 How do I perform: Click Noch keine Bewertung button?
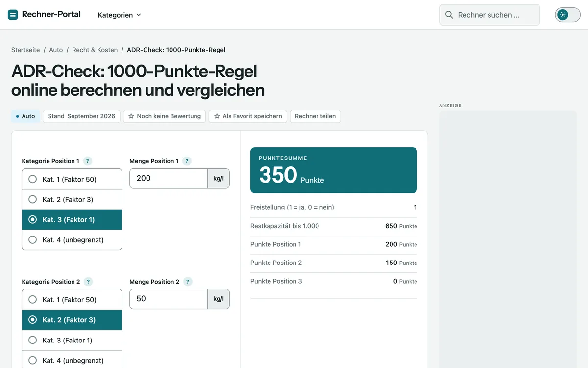[165, 116]
